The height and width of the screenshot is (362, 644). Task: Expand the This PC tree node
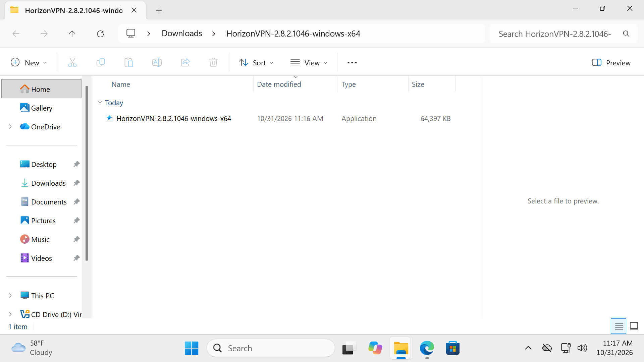(10, 296)
